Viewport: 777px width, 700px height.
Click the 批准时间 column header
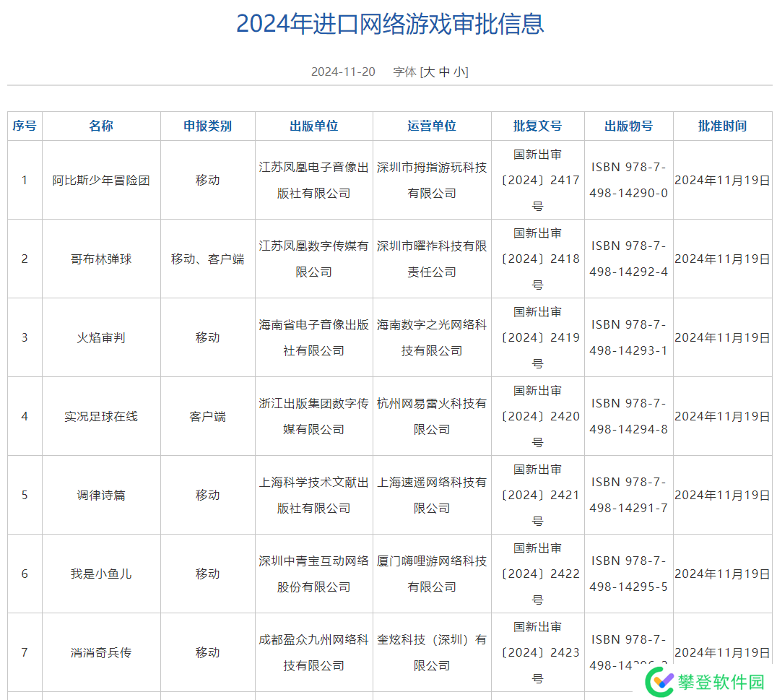point(722,126)
